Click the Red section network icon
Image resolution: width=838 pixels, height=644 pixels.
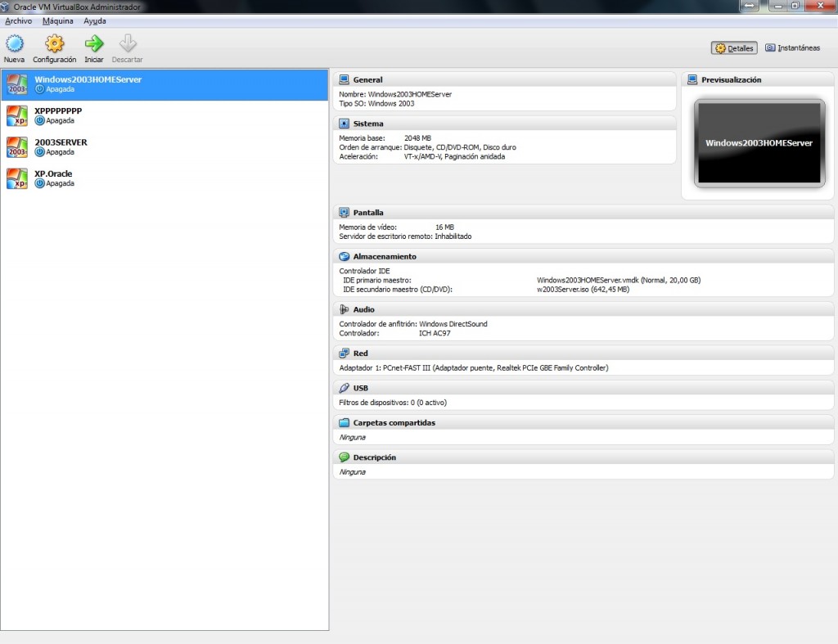click(x=344, y=353)
